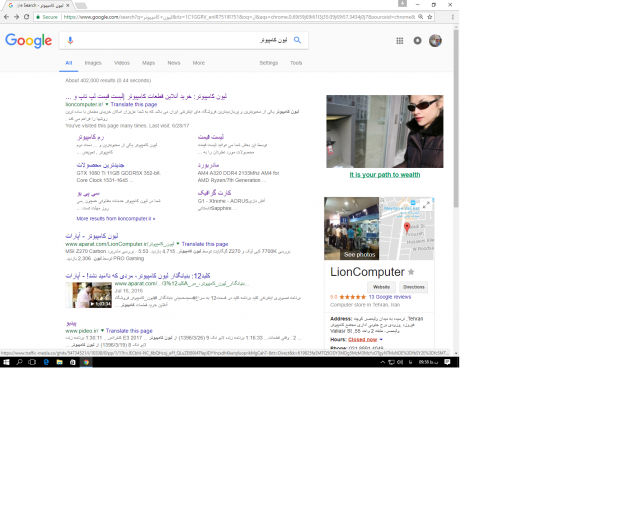Click the See photos store thumbnail
Viewport: 640px width, 511px height.
[352, 229]
